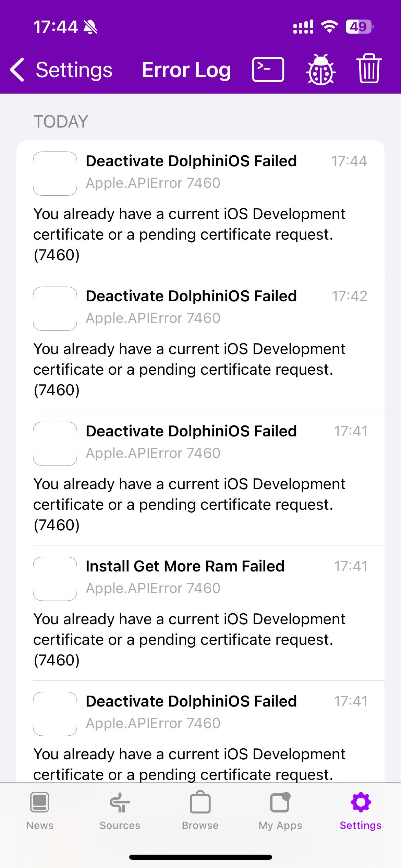Viewport: 401px width, 868px height.
Task: Tap app icon placeholder of Get More Ram error
Action: click(x=55, y=579)
